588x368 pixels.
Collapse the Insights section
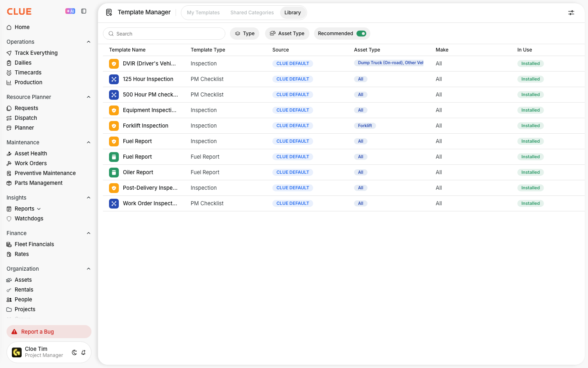pyautogui.click(x=89, y=197)
